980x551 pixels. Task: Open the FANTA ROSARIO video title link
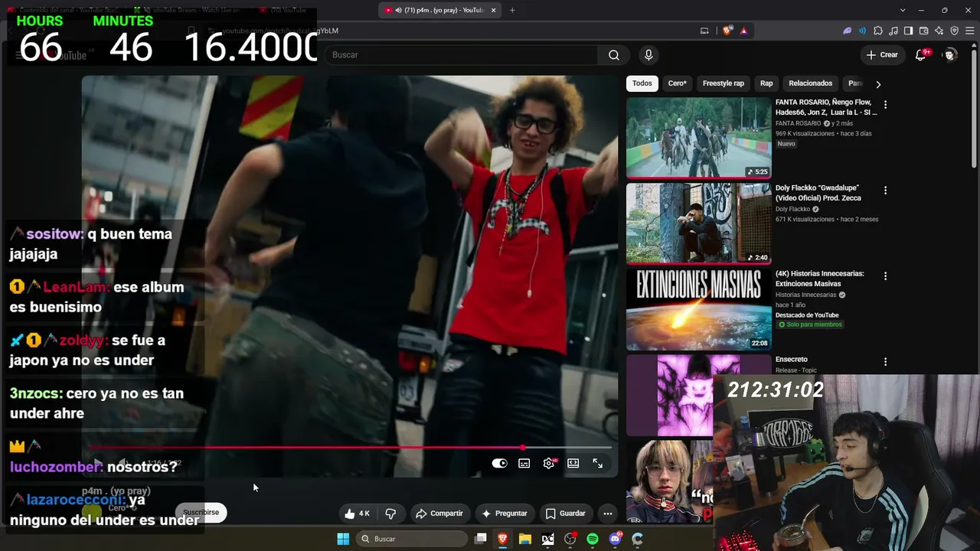[x=826, y=107]
